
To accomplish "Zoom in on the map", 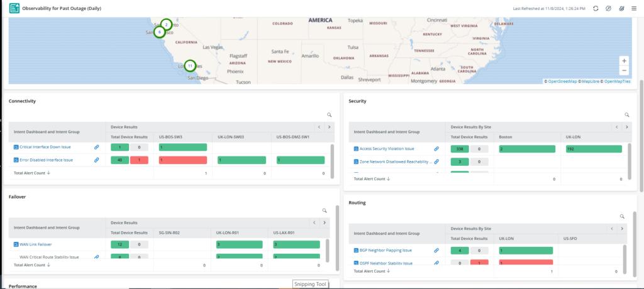I will tap(624, 61).
